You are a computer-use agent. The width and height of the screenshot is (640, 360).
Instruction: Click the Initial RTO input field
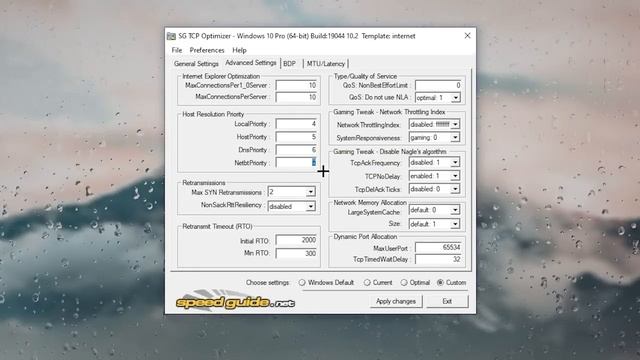tap(296, 240)
